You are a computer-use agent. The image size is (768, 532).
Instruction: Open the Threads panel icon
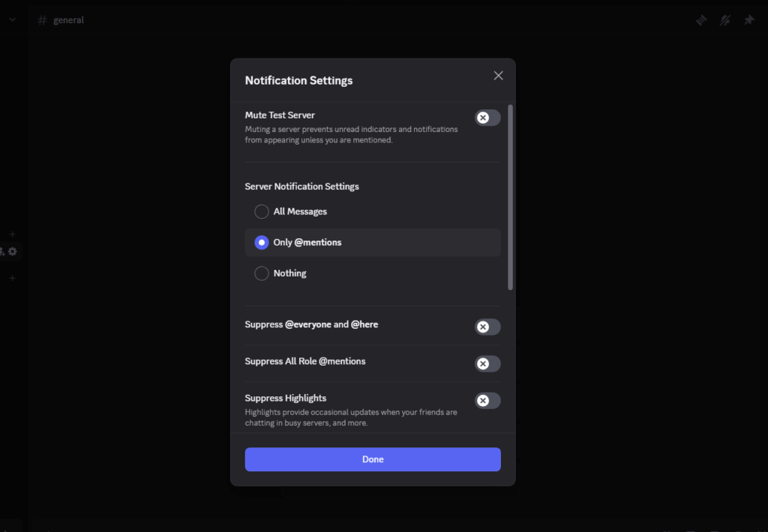coord(701,20)
